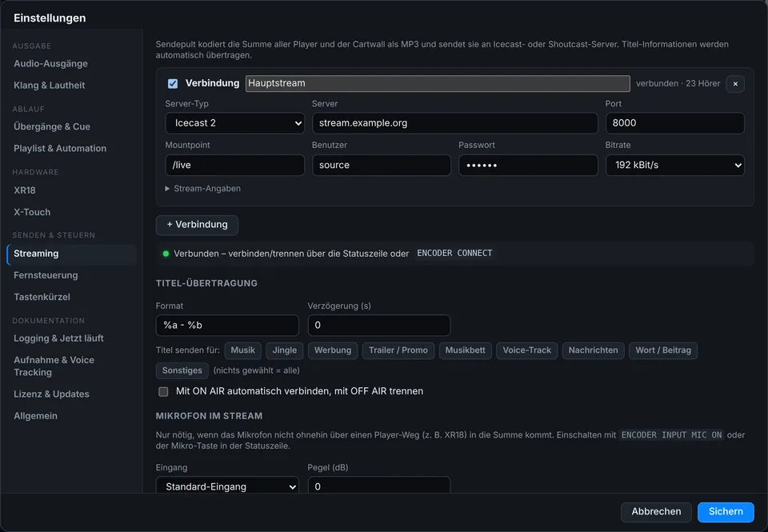Viewport: 768px width, 532px height.
Task: Select Streaming in the sidebar
Action: [x=71, y=254]
